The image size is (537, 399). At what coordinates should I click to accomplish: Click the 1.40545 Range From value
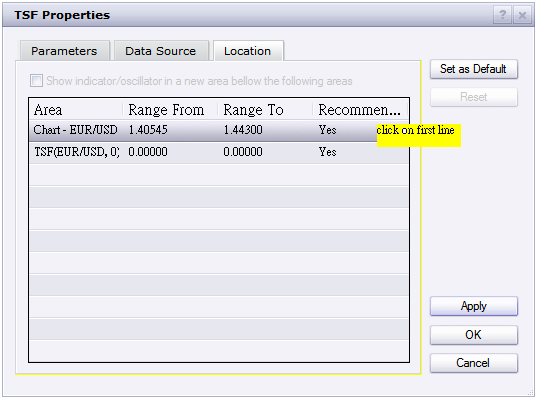148,130
